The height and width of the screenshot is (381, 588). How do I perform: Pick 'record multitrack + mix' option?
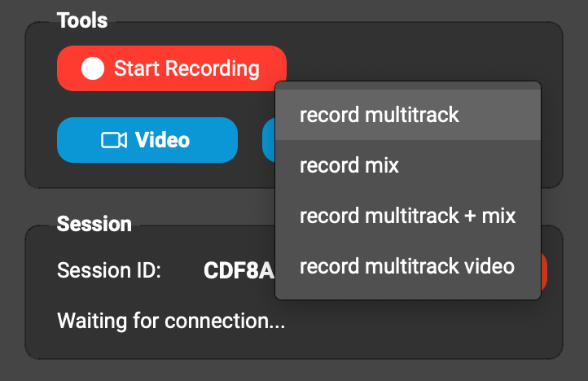[407, 216]
